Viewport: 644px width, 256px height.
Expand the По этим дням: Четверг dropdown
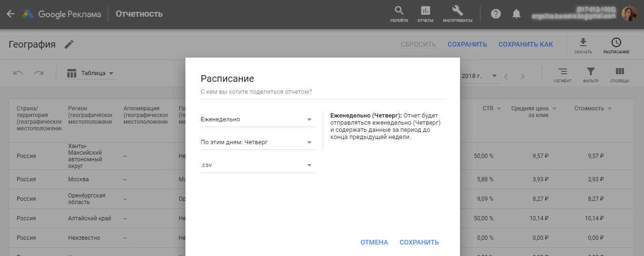pos(257,142)
